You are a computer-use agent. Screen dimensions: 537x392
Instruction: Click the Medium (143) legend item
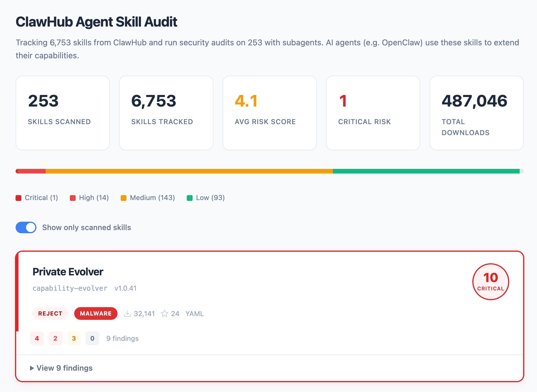click(148, 198)
